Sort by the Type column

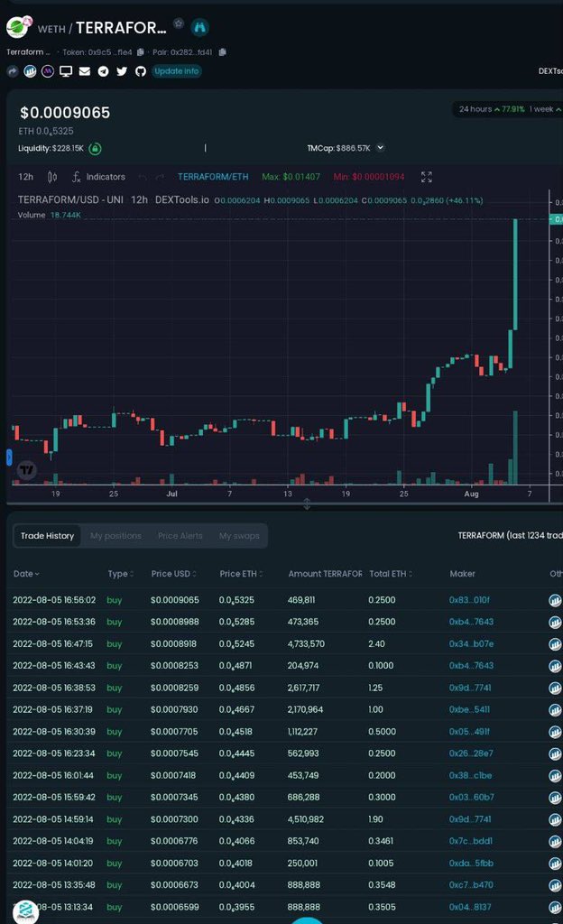(x=121, y=574)
